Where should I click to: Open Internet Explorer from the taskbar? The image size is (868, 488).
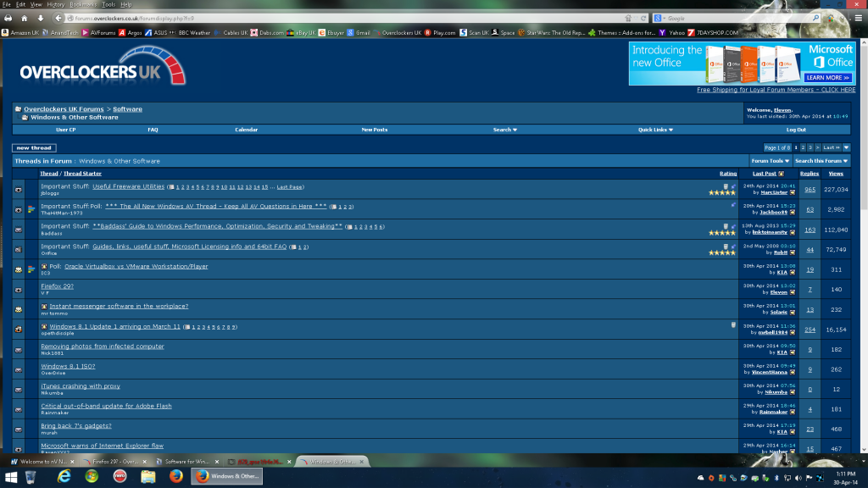tap(64, 476)
